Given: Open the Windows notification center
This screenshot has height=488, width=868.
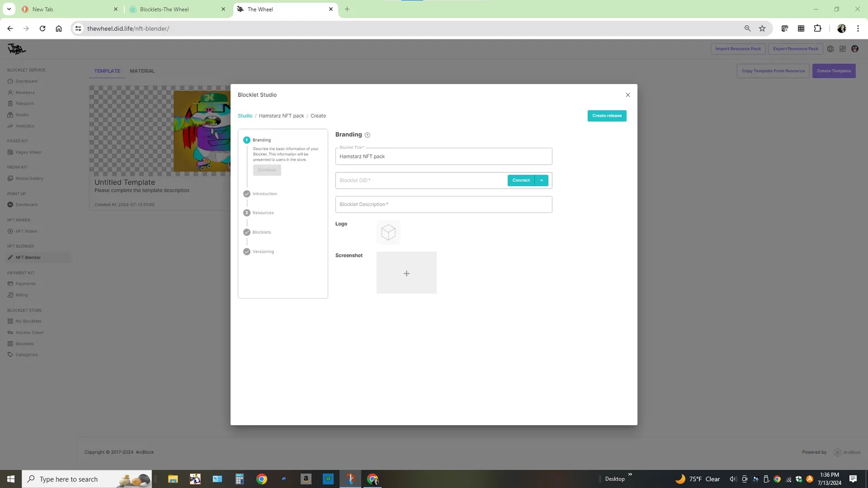Looking at the screenshot, I should pos(853,479).
